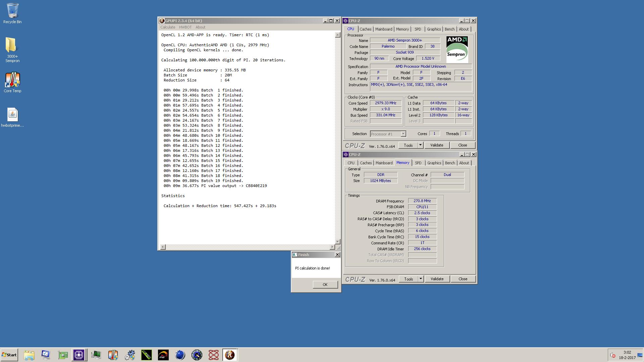644x362 pixels.
Task: Select the Mainboard tab in top CPU-Z
Action: pyautogui.click(x=384, y=29)
